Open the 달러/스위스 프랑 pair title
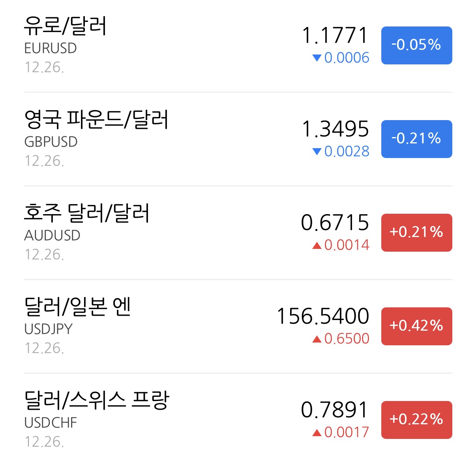476x465 pixels. click(x=96, y=401)
